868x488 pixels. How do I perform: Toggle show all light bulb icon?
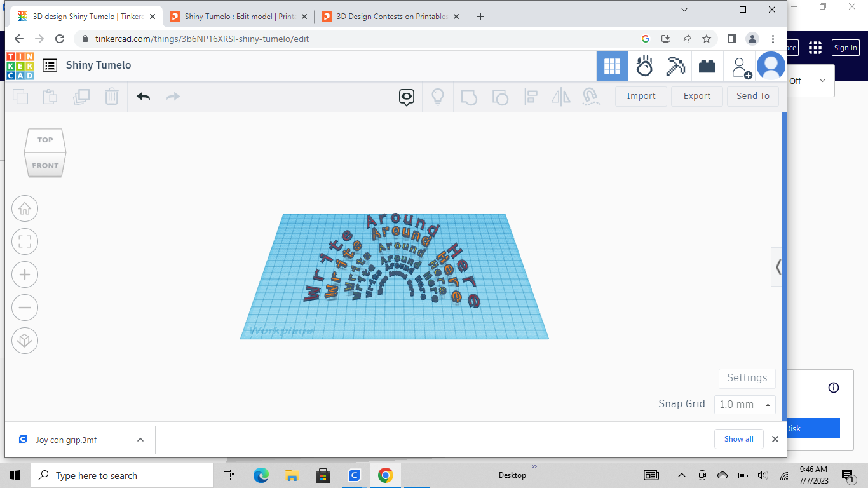coord(438,97)
